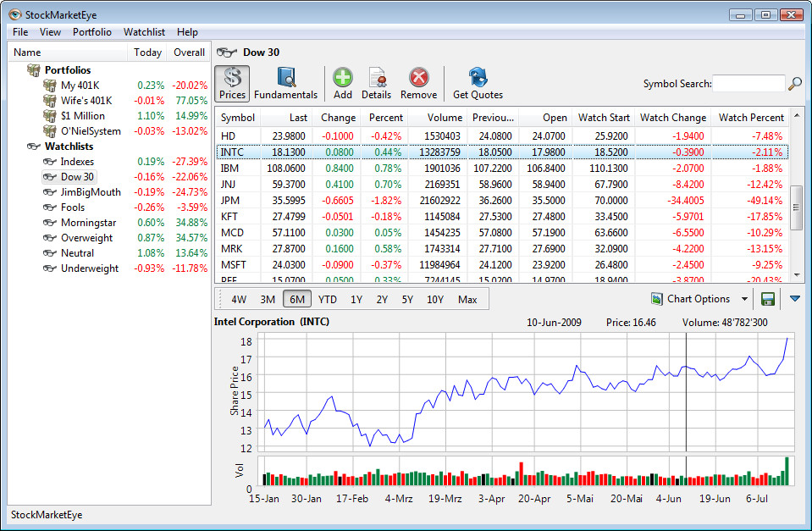Click the blue collapse chart triangle
Viewport: 812px width, 531px height.
(795, 298)
